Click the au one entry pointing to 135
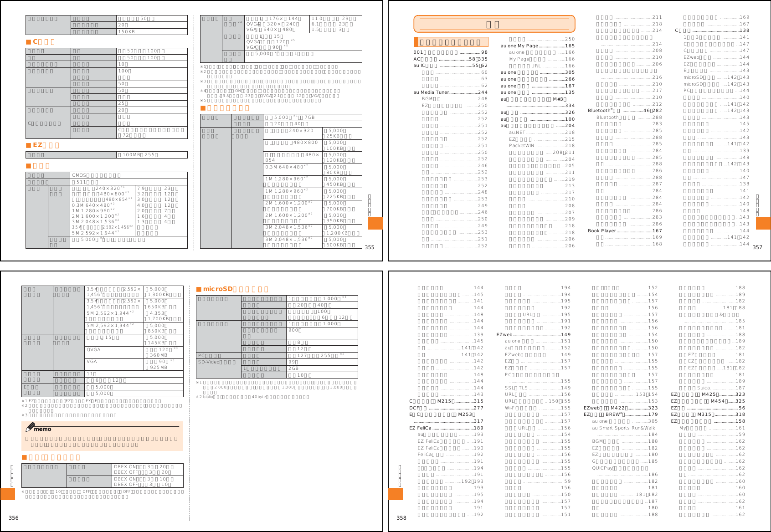 click(x=538, y=92)
